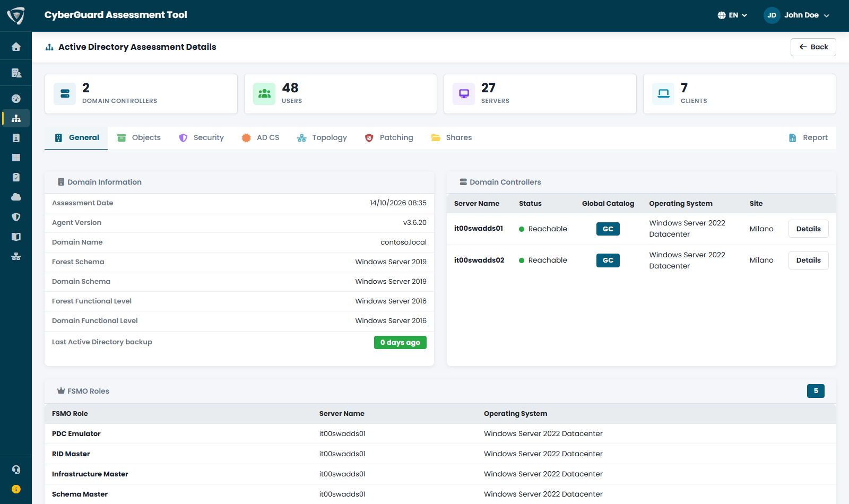
Task: Open the dashboard gauge sidebar icon
Action: pyautogui.click(x=16, y=99)
